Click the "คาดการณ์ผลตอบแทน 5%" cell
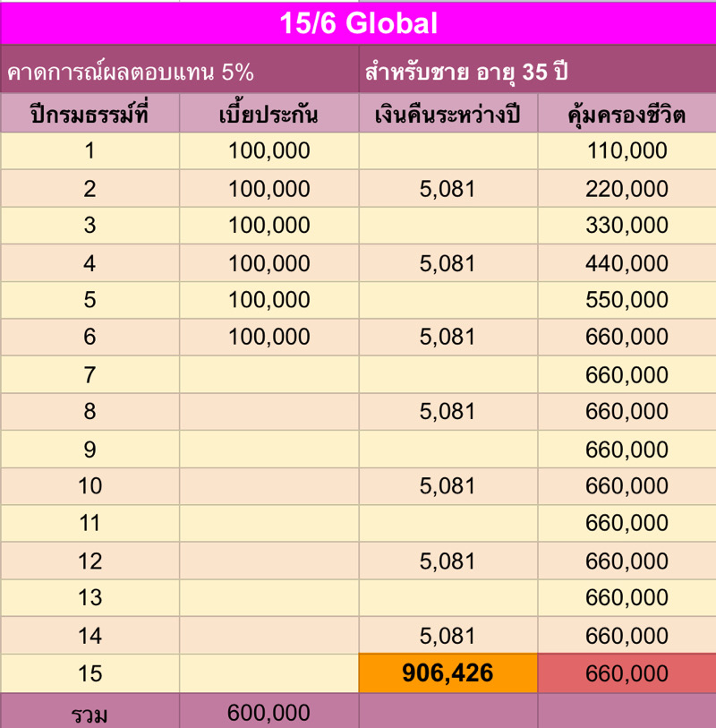The height and width of the screenshot is (728, 716). click(x=179, y=73)
